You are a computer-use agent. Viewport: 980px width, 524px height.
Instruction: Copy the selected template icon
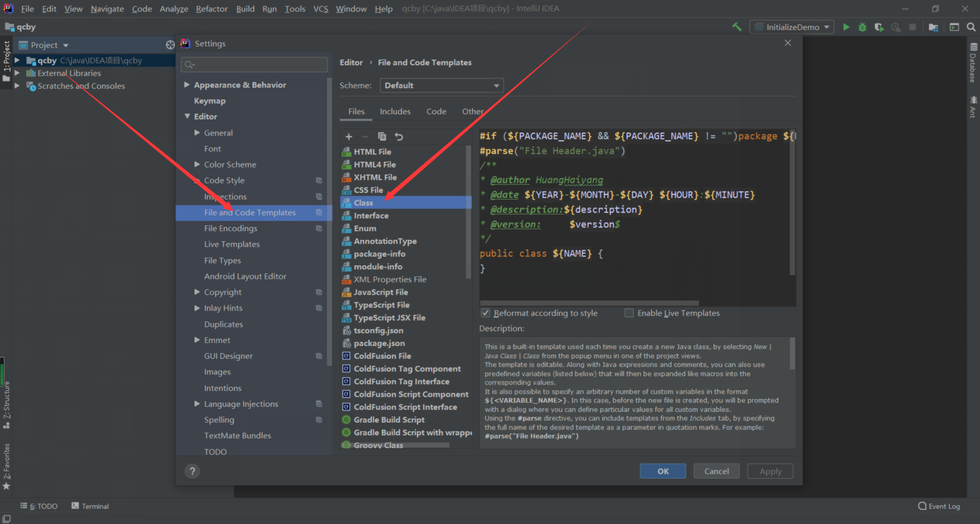pyautogui.click(x=382, y=137)
